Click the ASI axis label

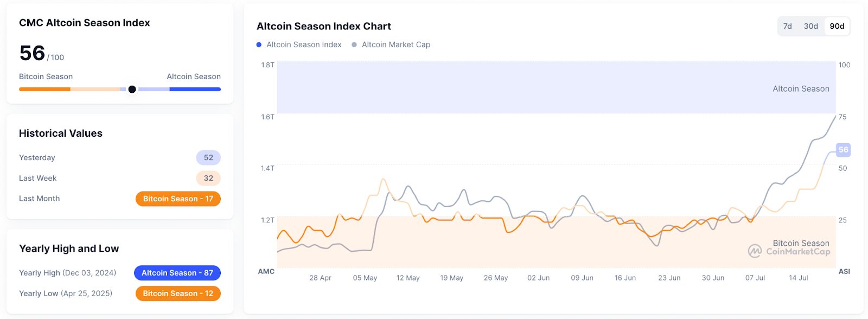point(844,272)
